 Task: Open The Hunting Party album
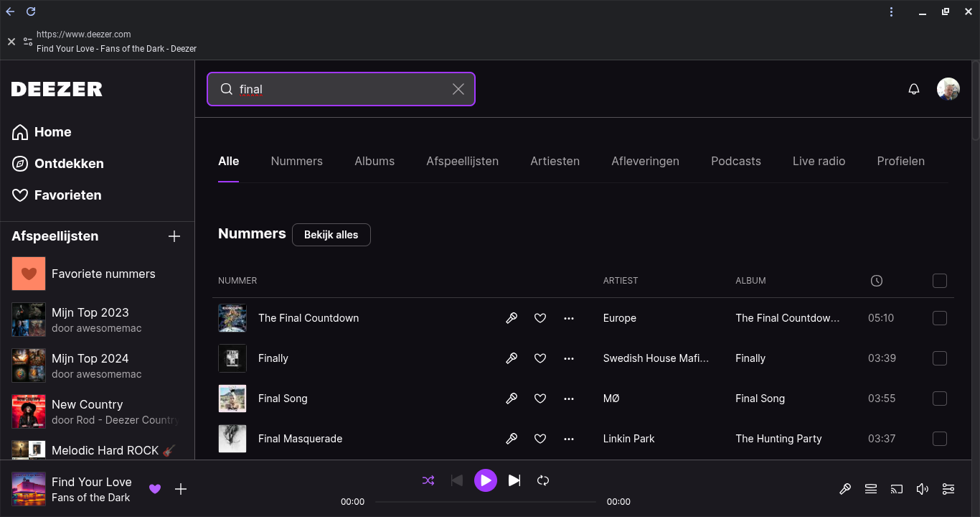pyautogui.click(x=778, y=439)
